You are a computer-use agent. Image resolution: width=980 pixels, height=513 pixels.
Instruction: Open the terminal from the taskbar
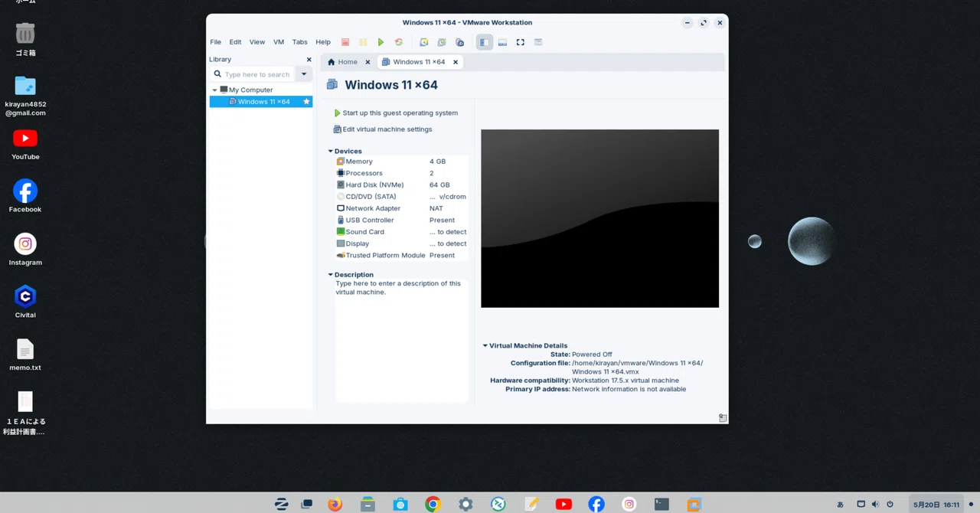661,504
